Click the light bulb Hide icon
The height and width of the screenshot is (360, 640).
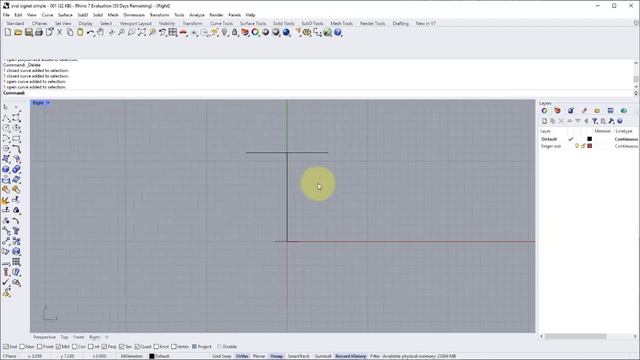click(x=224, y=32)
